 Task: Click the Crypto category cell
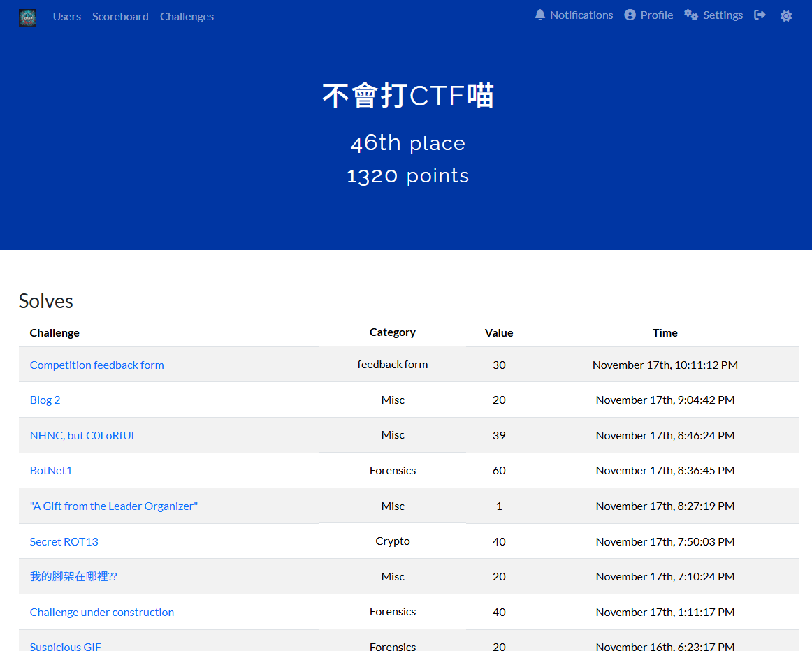[x=393, y=541]
